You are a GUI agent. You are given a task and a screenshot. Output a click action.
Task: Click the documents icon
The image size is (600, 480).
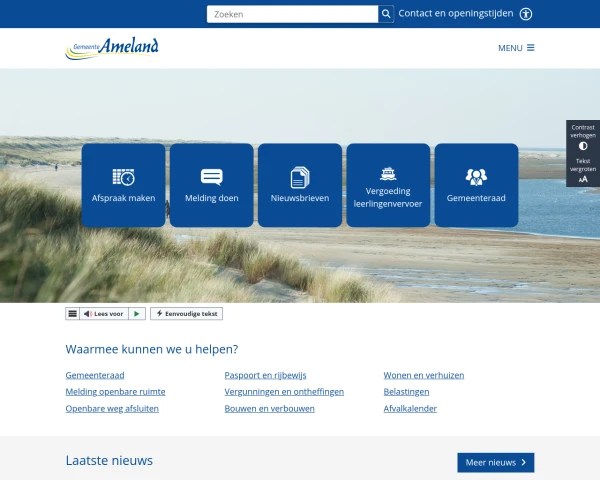(300, 177)
